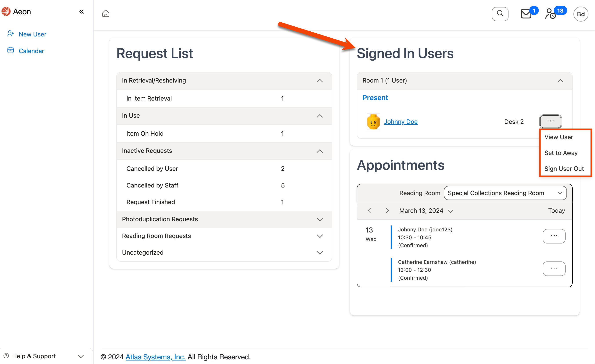Screen dimensions: 595x364
Task: Open the messages envelope icon
Action: pos(525,14)
